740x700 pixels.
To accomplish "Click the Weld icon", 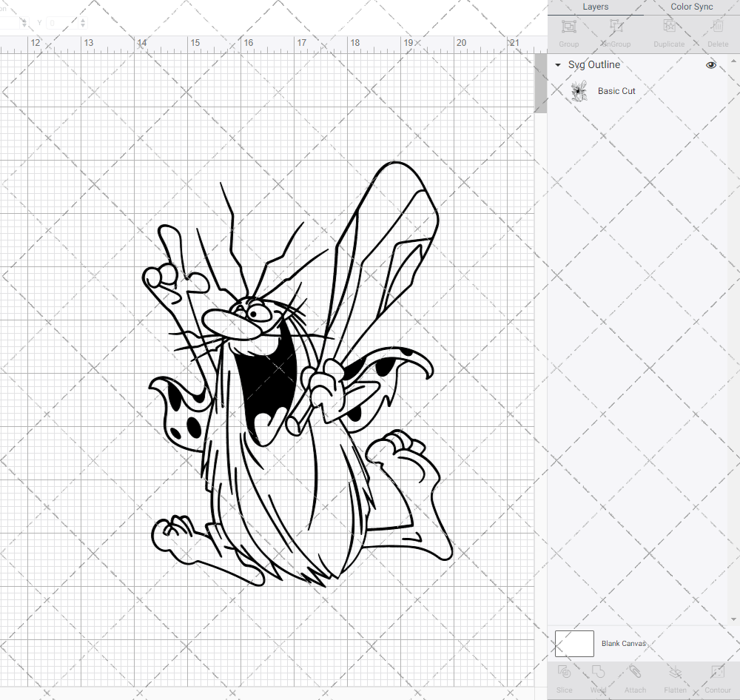I will click(598, 677).
